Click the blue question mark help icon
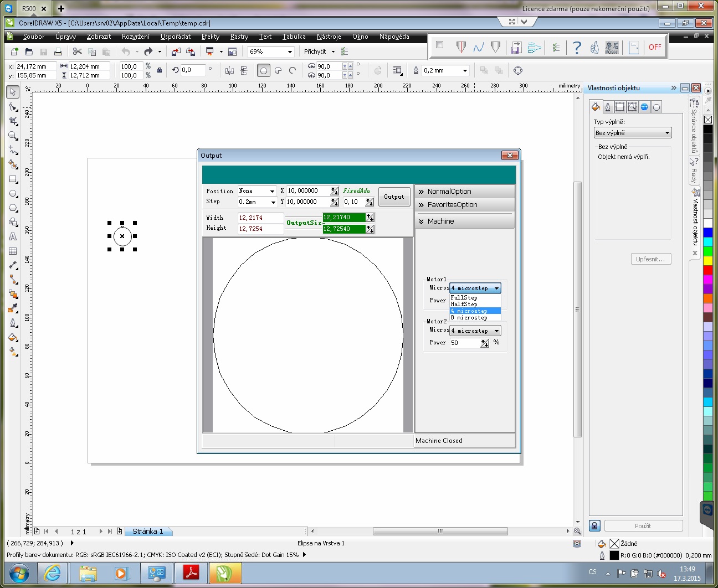718x588 pixels. [x=577, y=48]
